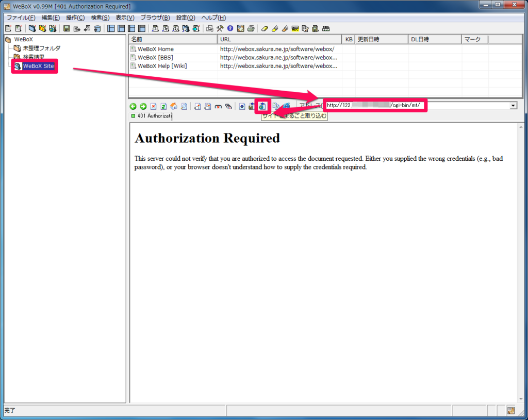This screenshot has width=528, height=420.
Task: Open the ファイル(F) menu
Action: (21, 18)
